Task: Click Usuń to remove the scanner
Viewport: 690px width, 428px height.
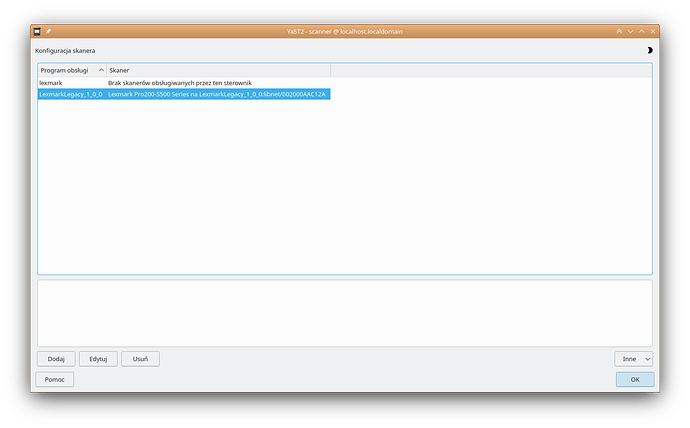Action: (x=140, y=358)
